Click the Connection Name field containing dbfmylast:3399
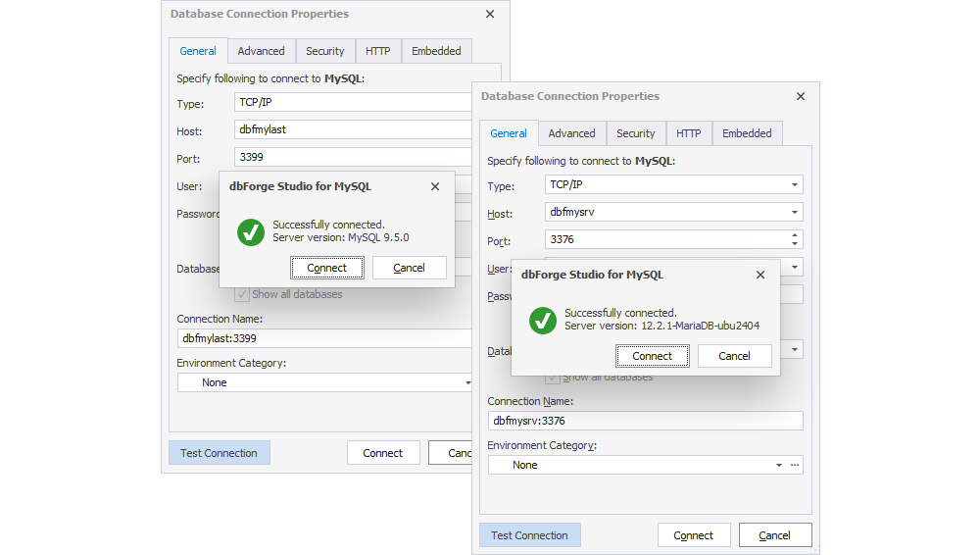 click(x=323, y=338)
